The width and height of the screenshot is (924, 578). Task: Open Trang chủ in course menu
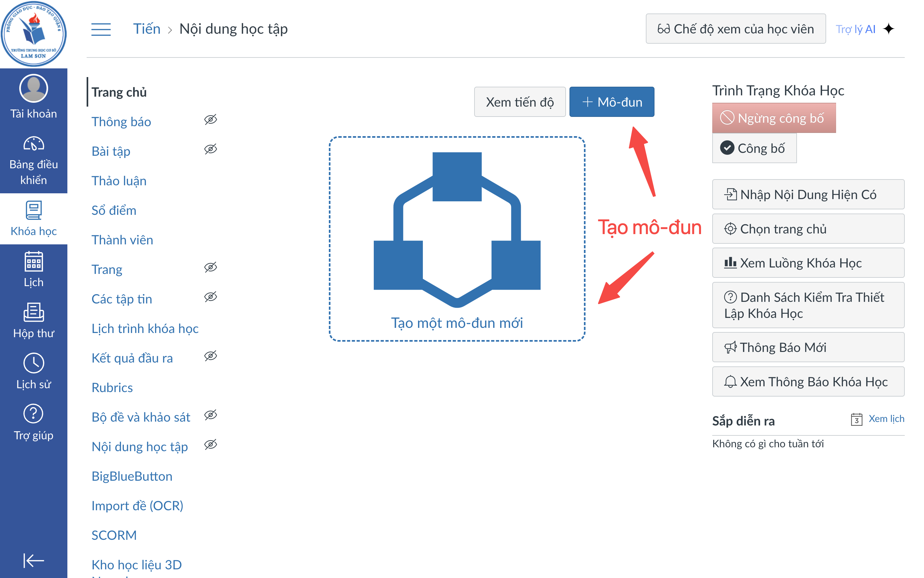tap(119, 92)
